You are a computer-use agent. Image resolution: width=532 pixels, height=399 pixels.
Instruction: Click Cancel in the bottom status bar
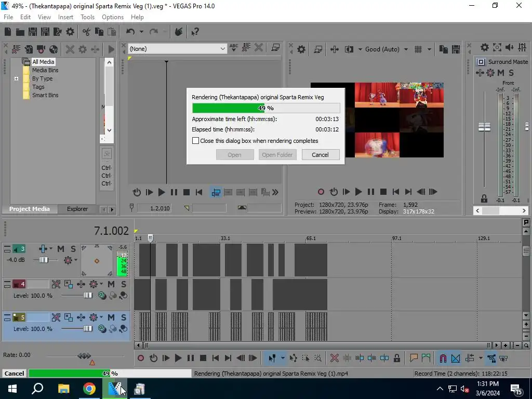(x=14, y=373)
